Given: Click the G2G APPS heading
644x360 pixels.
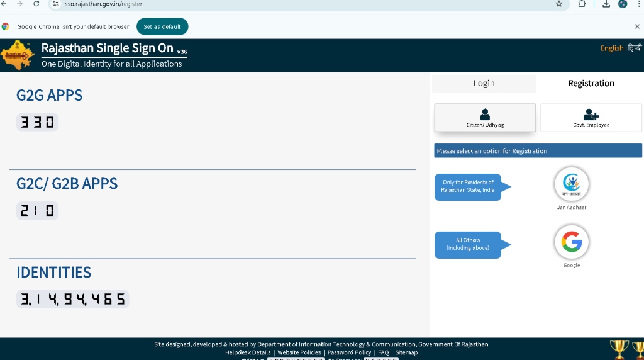Looking at the screenshot, I should (x=49, y=95).
